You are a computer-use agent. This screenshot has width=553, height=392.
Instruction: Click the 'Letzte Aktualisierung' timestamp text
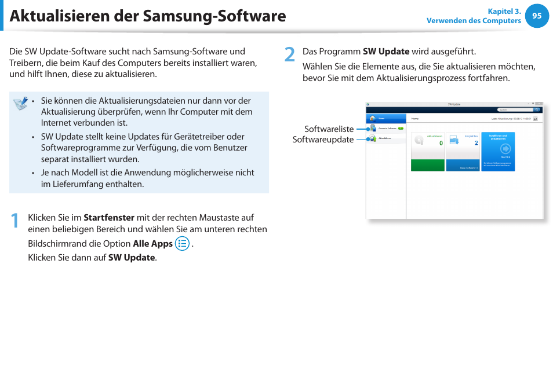coord(511,119)
